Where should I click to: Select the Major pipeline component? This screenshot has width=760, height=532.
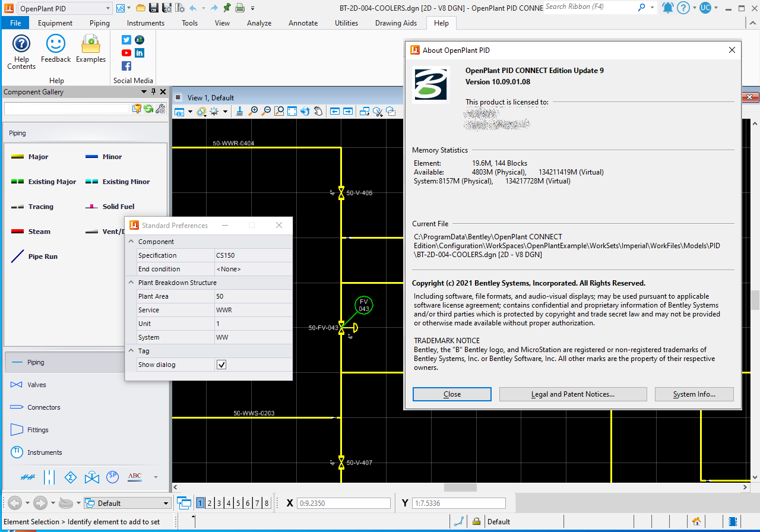tap(30, 157)
